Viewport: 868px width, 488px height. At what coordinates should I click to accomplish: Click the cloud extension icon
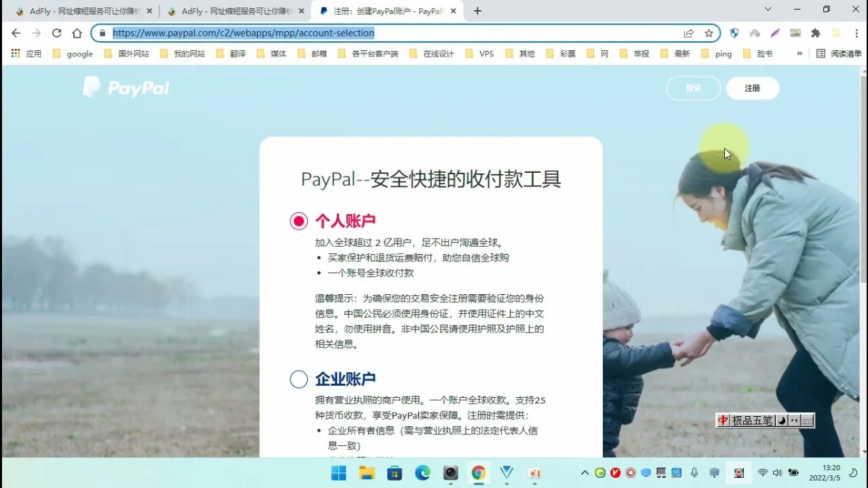[755, 33]
